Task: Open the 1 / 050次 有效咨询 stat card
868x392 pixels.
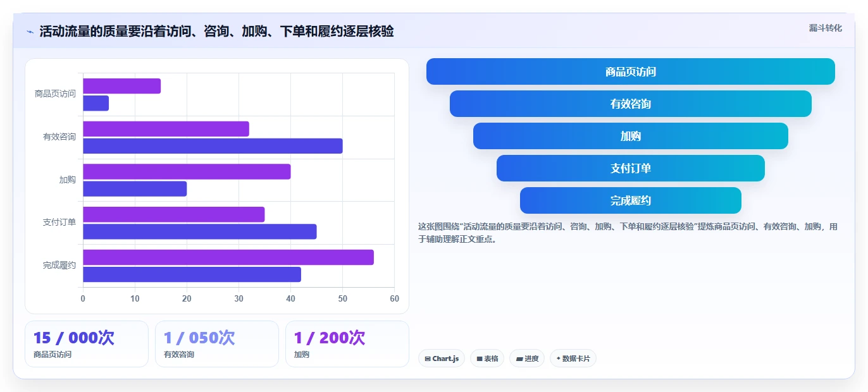Action: 217,344
